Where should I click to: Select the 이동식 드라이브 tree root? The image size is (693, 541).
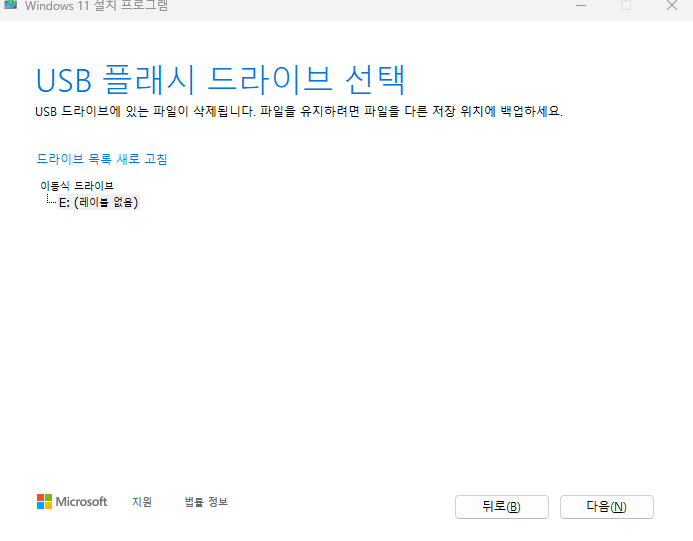(x=77, y=186)
